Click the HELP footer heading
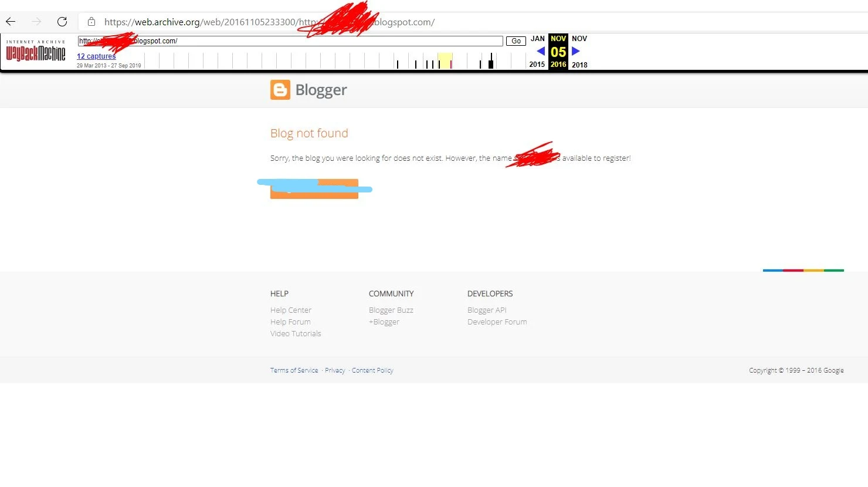 coord(279,293)
